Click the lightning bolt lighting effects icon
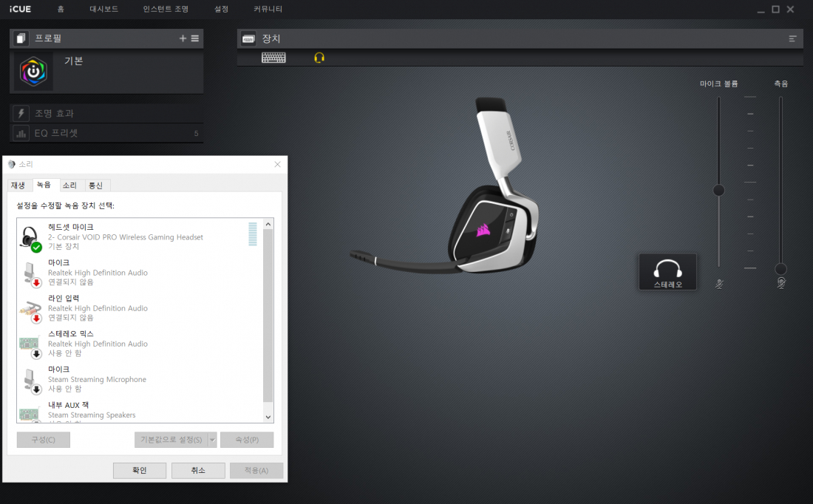Viewport: 813px width, 504px height. [x=21, y=114]
